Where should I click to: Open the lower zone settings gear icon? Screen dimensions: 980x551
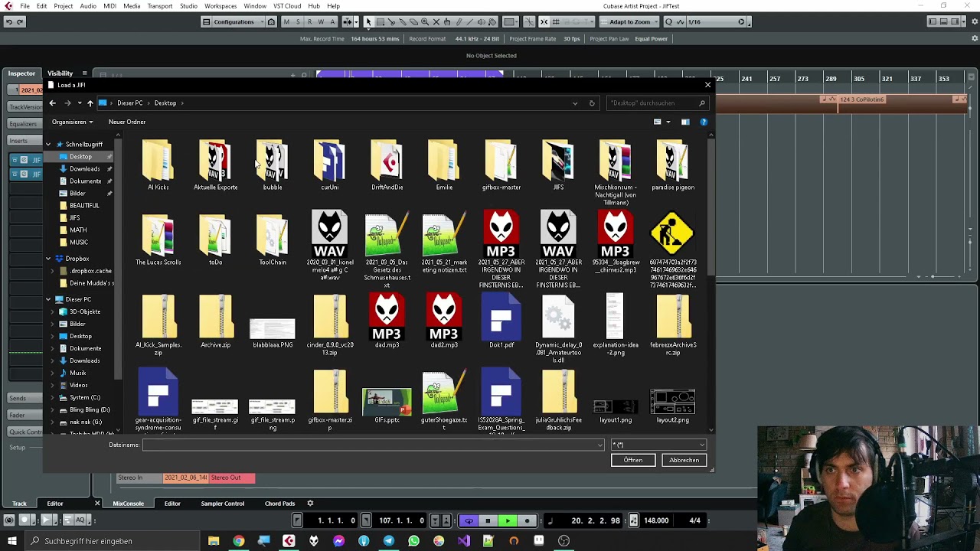tap(310, 504)
